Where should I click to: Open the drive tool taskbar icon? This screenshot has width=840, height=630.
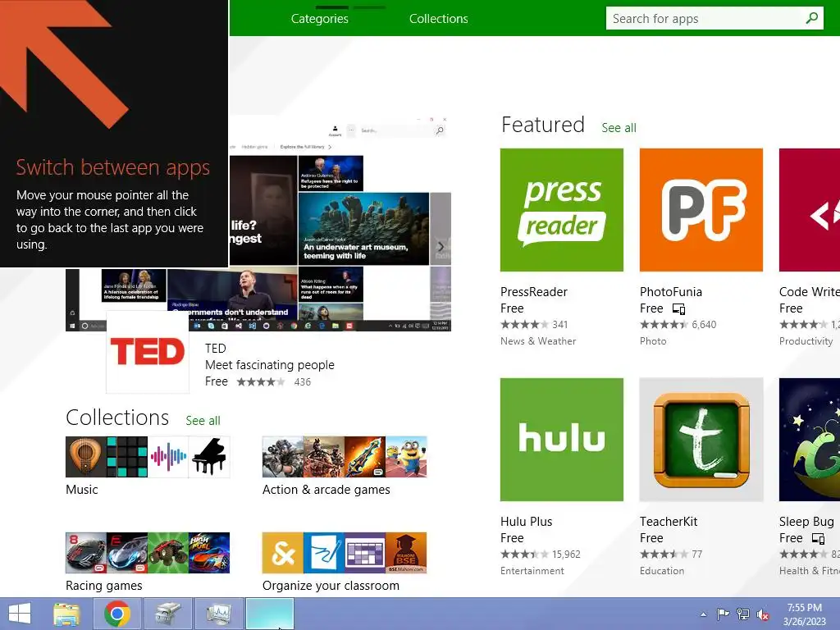point(168,614)
